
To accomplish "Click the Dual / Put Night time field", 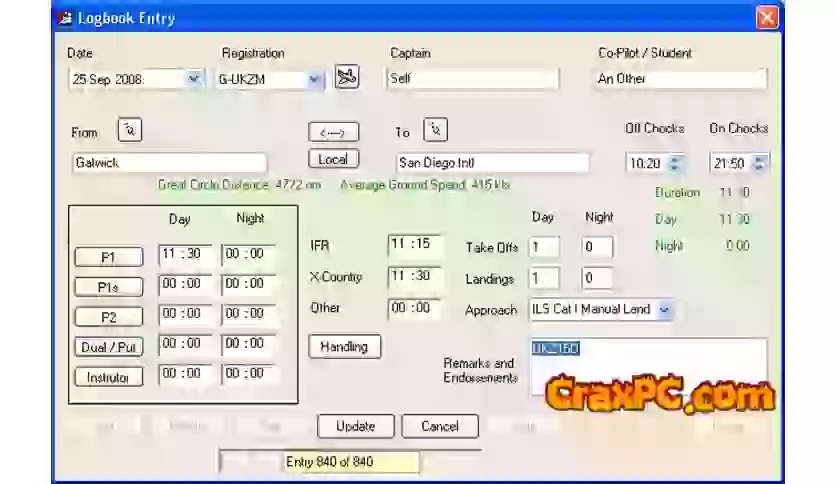I will point(249,344).
